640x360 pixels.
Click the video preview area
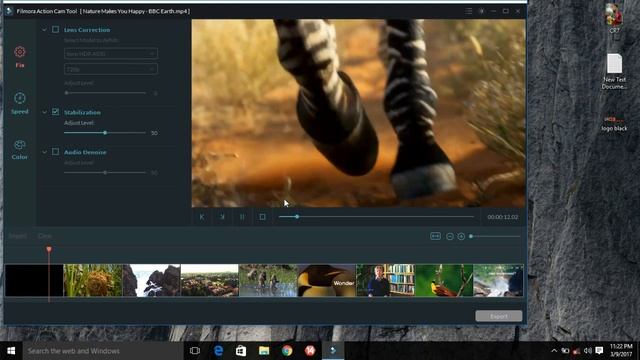coord(358,113)
